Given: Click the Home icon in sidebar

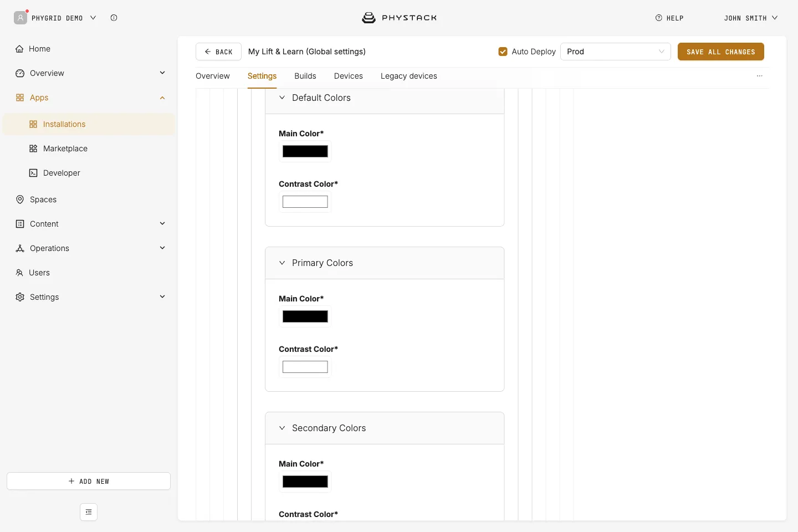Looking at the screenshot, I should (19, 49).
